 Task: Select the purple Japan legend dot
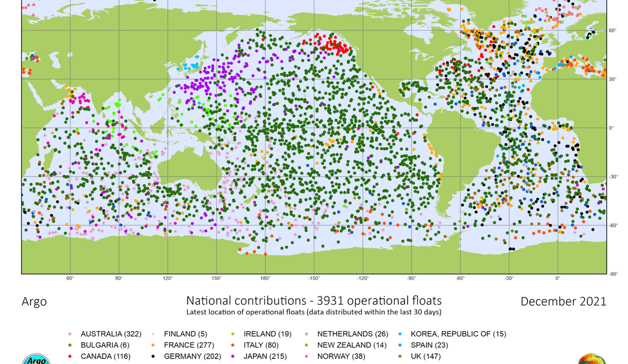[x=232, y=357]
